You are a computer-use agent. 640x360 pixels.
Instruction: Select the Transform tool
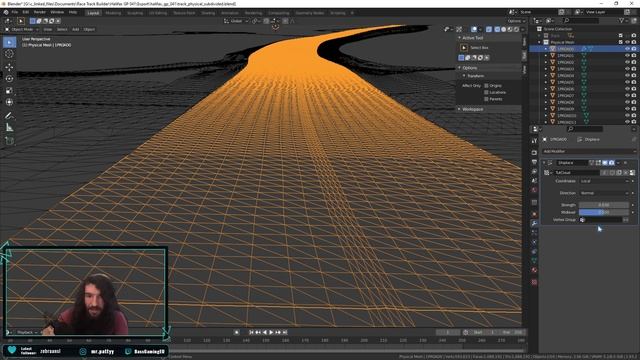[x=9, y=102]
